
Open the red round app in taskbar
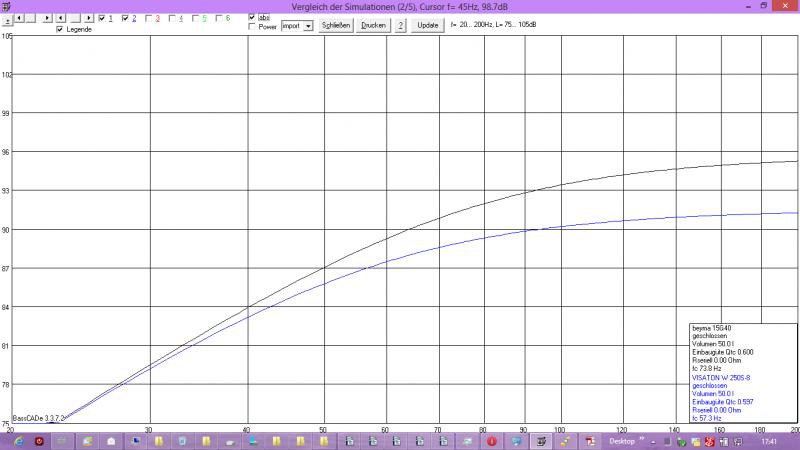point(39,441)
